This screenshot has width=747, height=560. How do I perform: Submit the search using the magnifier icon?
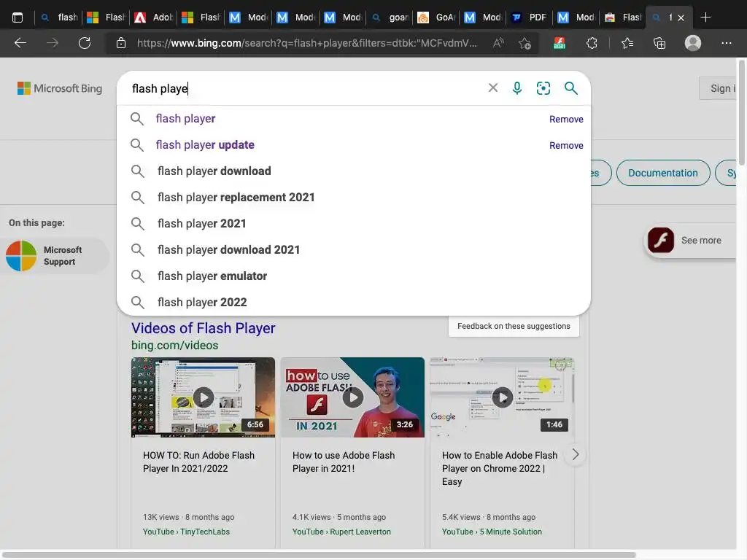click(570, 88)
